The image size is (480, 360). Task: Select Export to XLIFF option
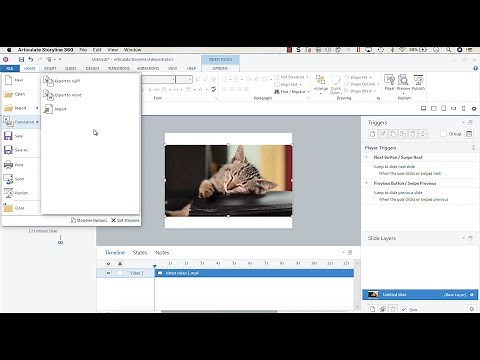[62, 81]
